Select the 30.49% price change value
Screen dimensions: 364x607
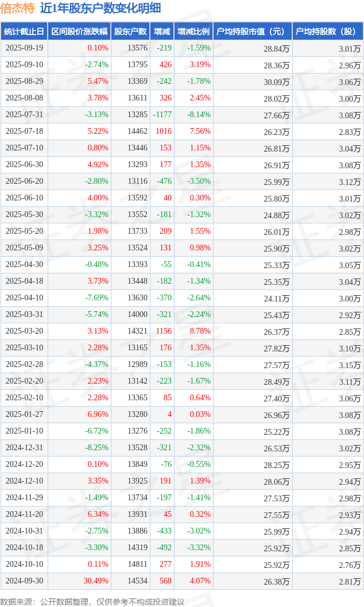(x=96, y=581)
